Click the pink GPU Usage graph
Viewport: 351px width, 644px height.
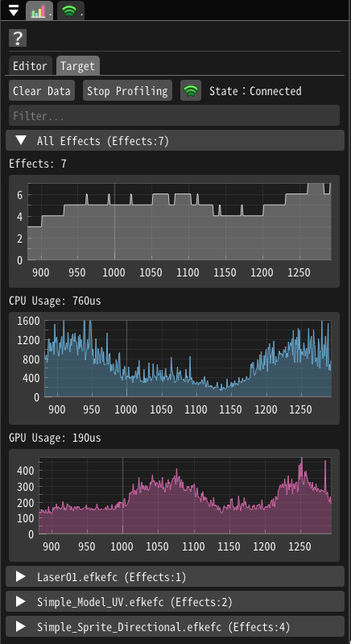[174, 505]
